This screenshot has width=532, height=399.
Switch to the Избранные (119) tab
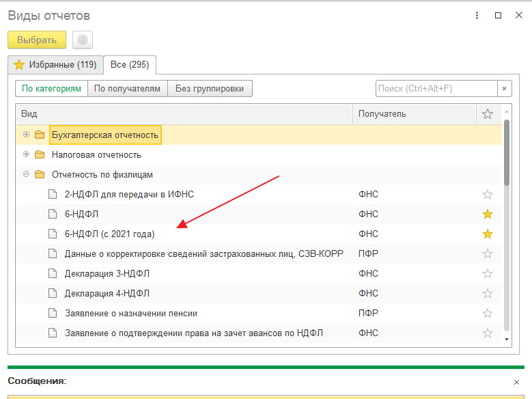[55, 65]
